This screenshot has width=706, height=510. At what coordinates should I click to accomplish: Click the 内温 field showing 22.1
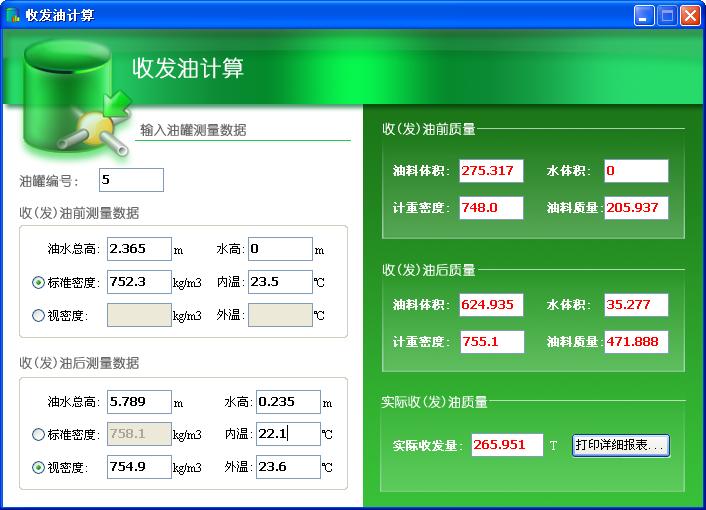[x=288, y=434]
